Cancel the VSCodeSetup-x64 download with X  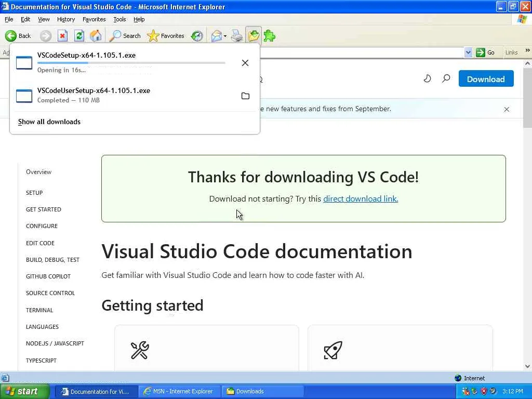click(x=245, y=63)
